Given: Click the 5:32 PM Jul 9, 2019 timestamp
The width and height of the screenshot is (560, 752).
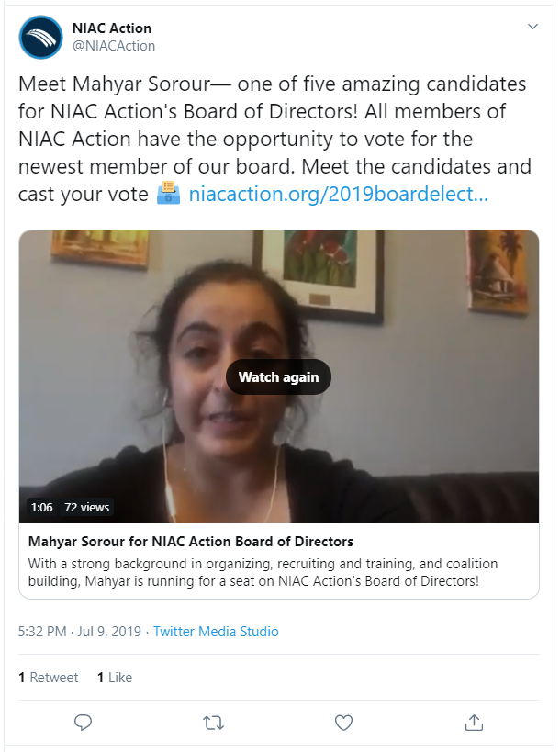Looking at the screenshot, I should click(80, 631).
